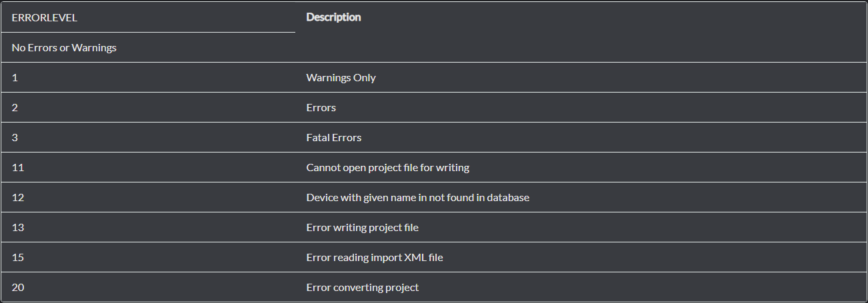Select the ERRORLEVEL 2 cell
The width and height of the screenshot is (868, 303).
point(15,108)
